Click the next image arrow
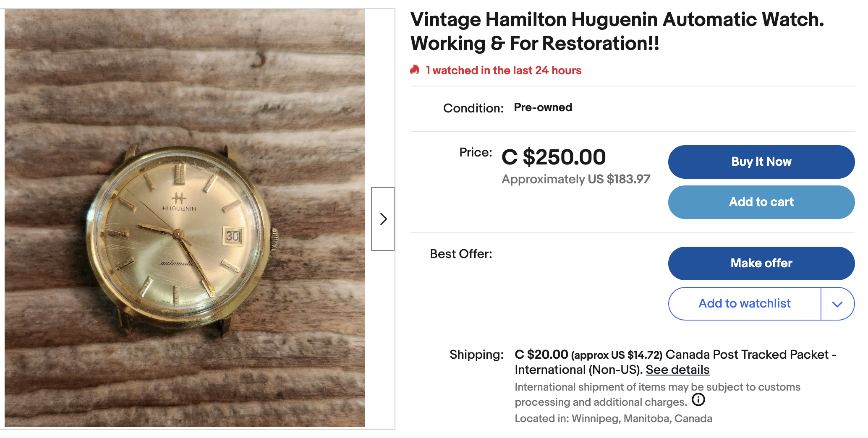The height and width of the screenshot is (438, 868). tap(383, 219)
